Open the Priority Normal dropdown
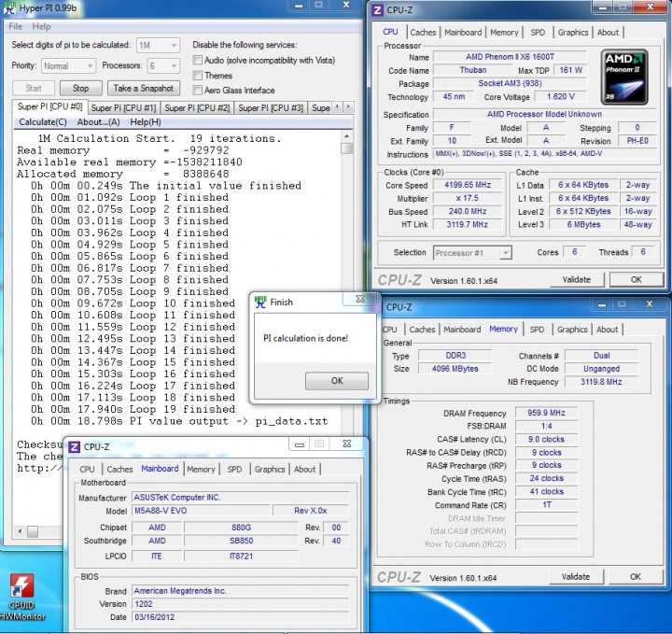This screenshot has height=634, width=672. [68, 66]
